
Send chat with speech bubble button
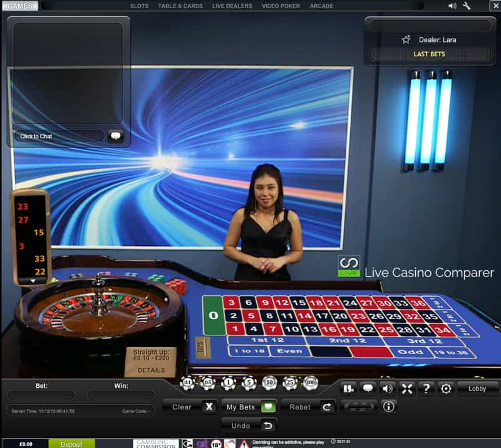pos(116,136)
